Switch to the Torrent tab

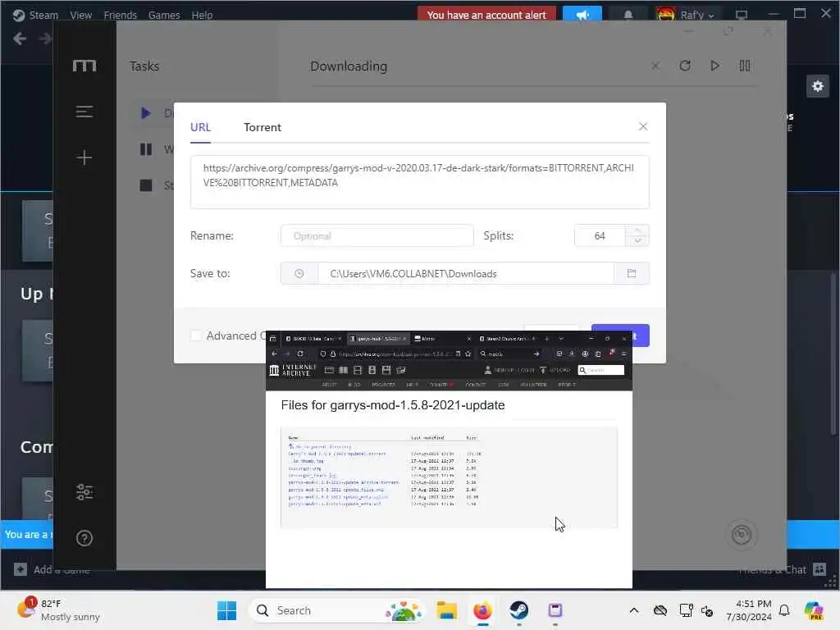pyautogui.click(x=262, y=127)
